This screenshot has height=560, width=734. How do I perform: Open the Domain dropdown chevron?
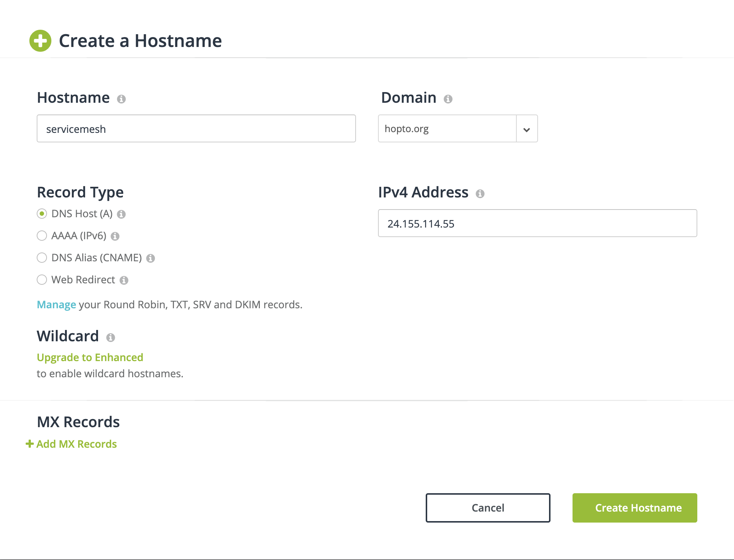(x=527, y=129)
